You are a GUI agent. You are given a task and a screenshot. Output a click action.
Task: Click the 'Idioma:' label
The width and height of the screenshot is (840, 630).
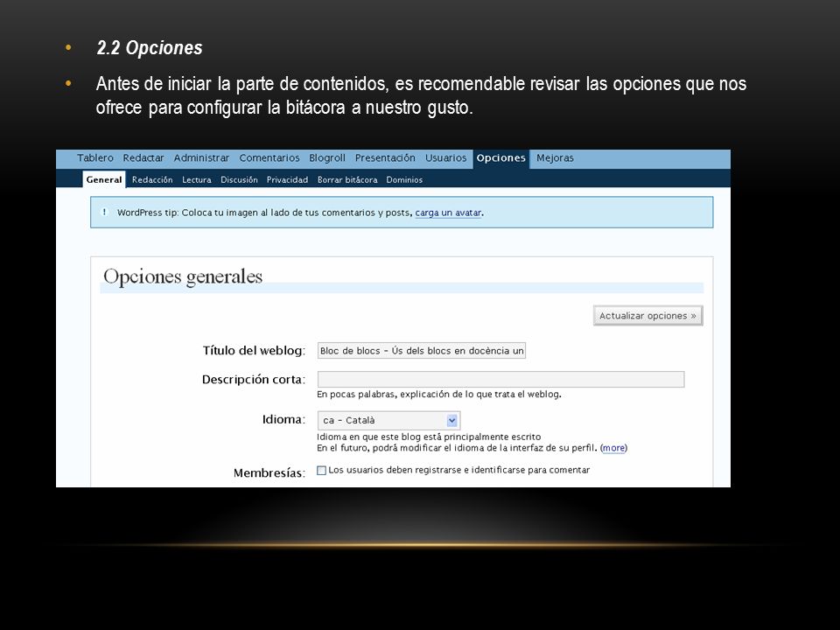pos(283,419)
